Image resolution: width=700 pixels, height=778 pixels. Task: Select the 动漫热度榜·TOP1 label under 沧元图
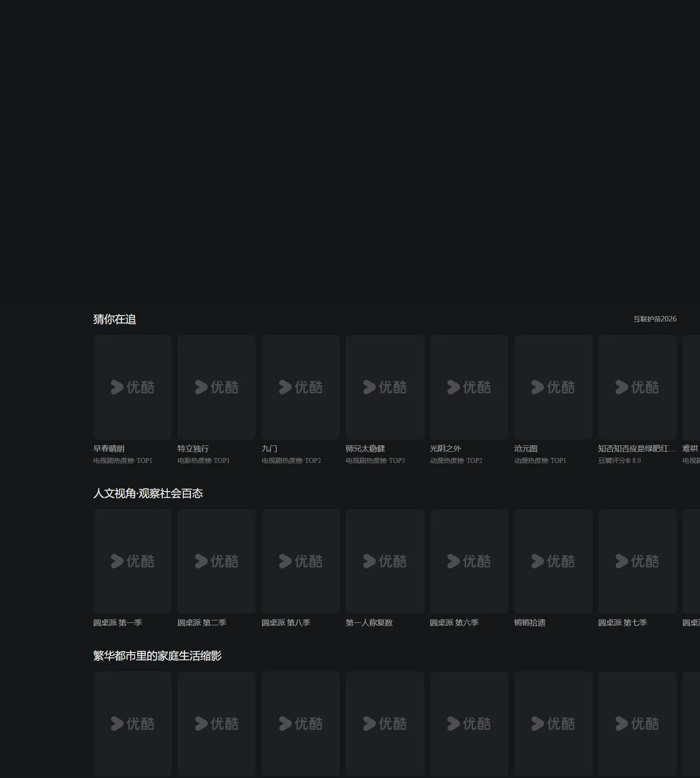(x=540, y=460)
